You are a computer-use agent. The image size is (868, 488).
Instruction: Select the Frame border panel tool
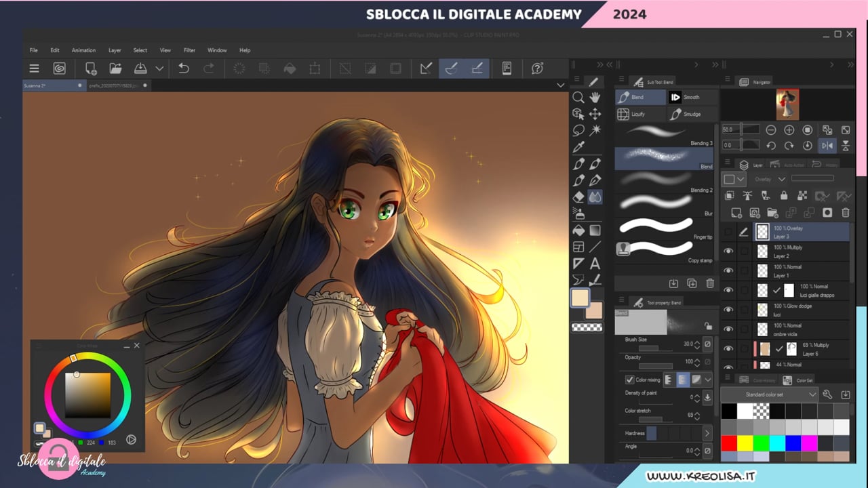(x=578, y=247)
